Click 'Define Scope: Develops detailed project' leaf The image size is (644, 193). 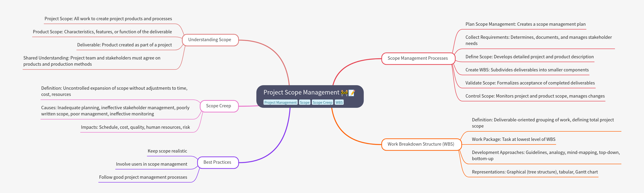(529, 57)
